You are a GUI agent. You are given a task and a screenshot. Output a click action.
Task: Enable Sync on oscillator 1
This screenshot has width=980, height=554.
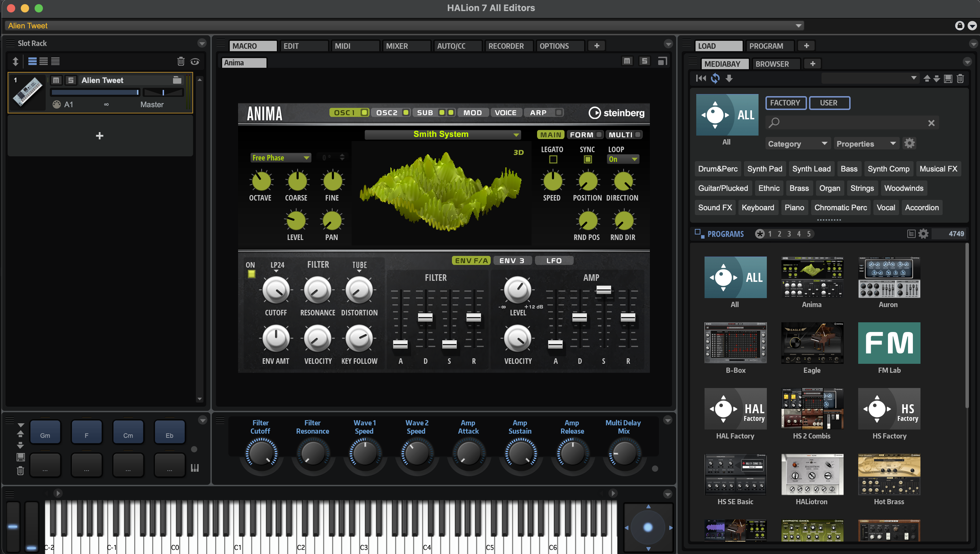point(588,159)
